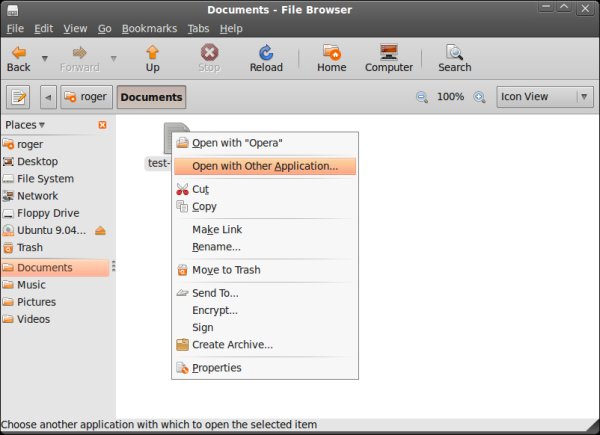Choose Create Archive...

265,345
